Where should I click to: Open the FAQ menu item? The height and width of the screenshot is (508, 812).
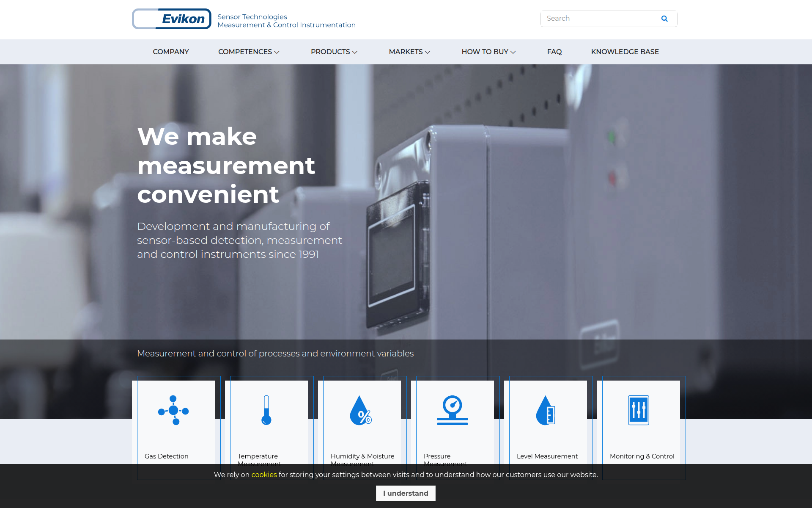[x=554, y=52]
